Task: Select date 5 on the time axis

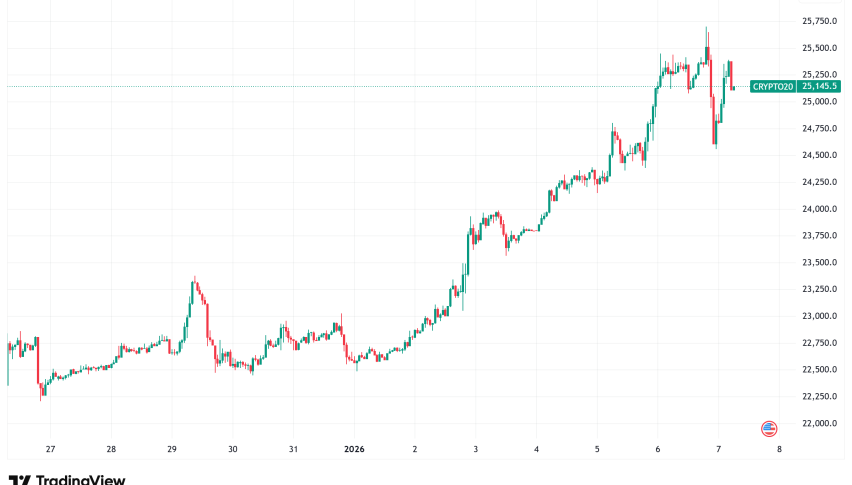Action: click(597, 450)
